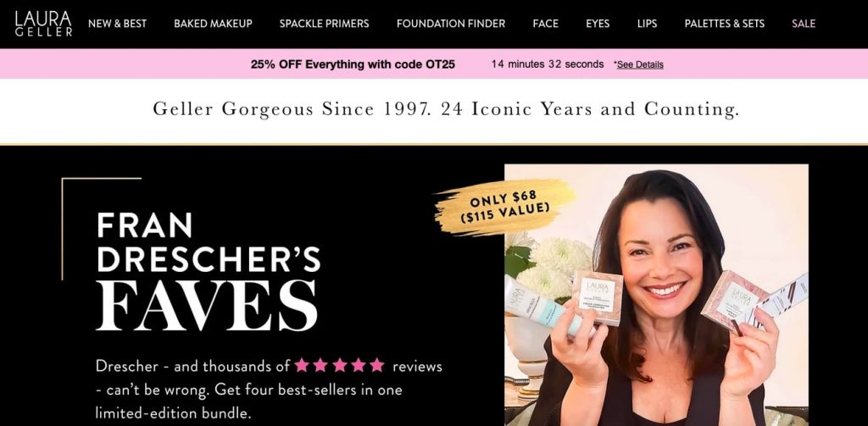Open Fran Drescher's product photo
The width and height of the screenshot is (868, 426).
pyautogui.click(x=656, y=295)
